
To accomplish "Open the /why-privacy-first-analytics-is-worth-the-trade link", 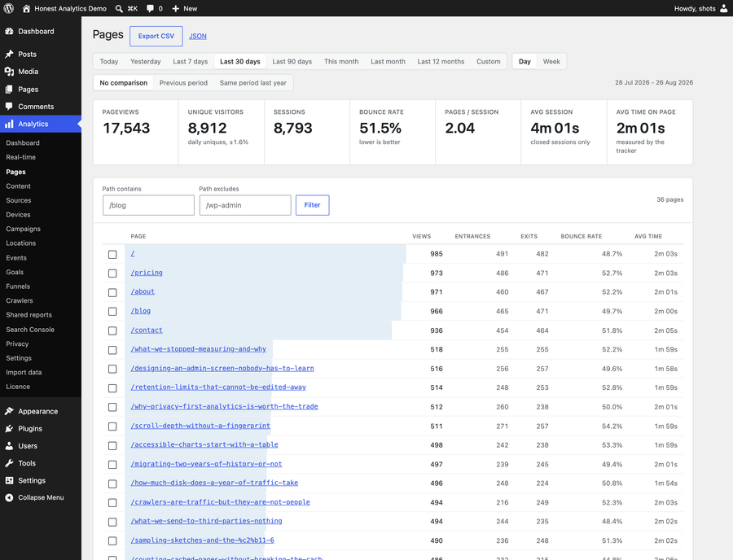I will [x=225, y=406].
